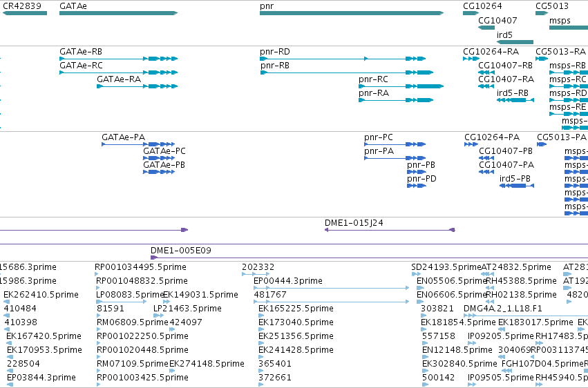Select EST label EK262410.5prime
The image size is (588, 388).
(41, 295)
